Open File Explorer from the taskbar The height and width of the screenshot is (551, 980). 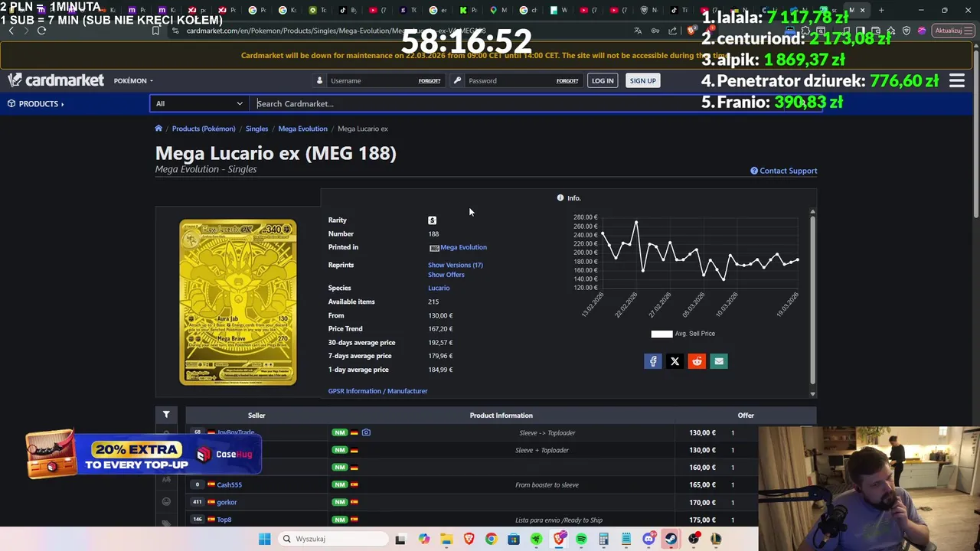coord(446,539)
